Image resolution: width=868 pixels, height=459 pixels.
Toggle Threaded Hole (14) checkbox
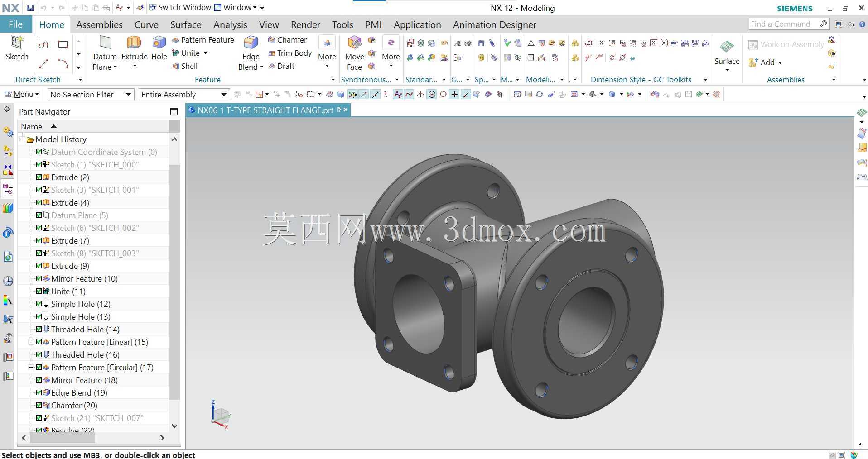pyautogui.click(x=39, y=329)
